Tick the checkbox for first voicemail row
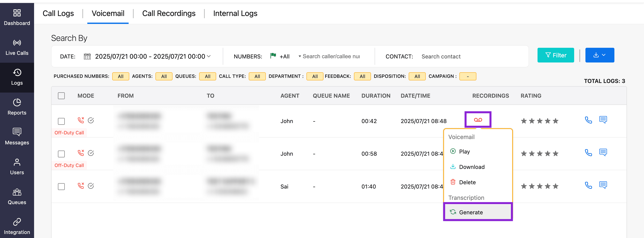Image resolution: width=644 pixels, height=238 pixels. [x=61, y=121]
